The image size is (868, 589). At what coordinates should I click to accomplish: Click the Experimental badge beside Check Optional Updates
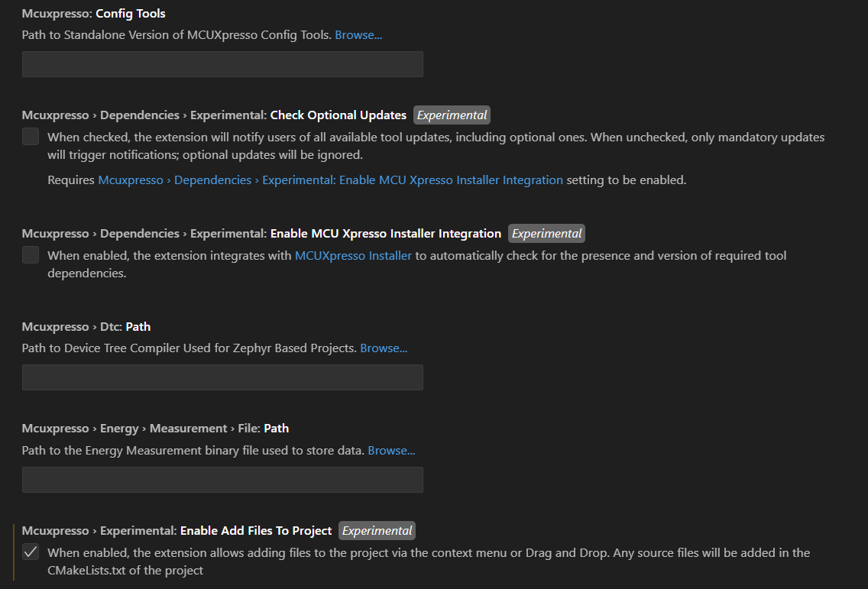(452, 115)
